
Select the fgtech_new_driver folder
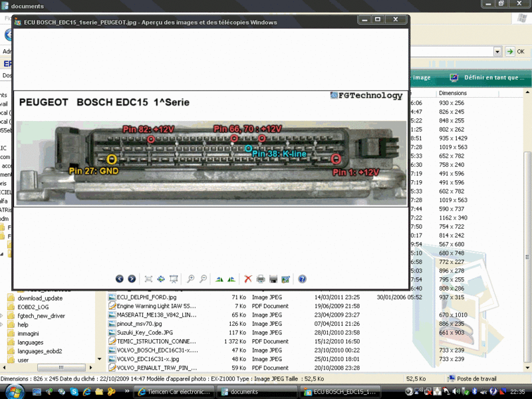click(x=41, y=316)
